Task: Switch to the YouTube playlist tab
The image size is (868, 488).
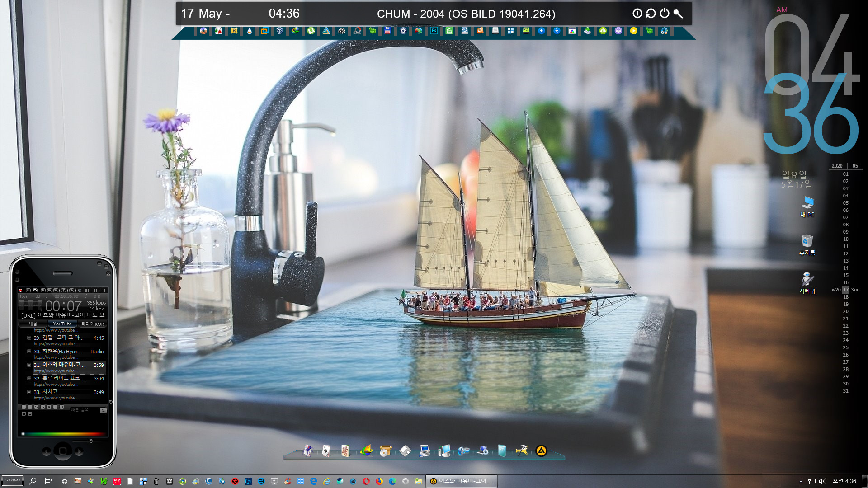Action: point(62,324)
